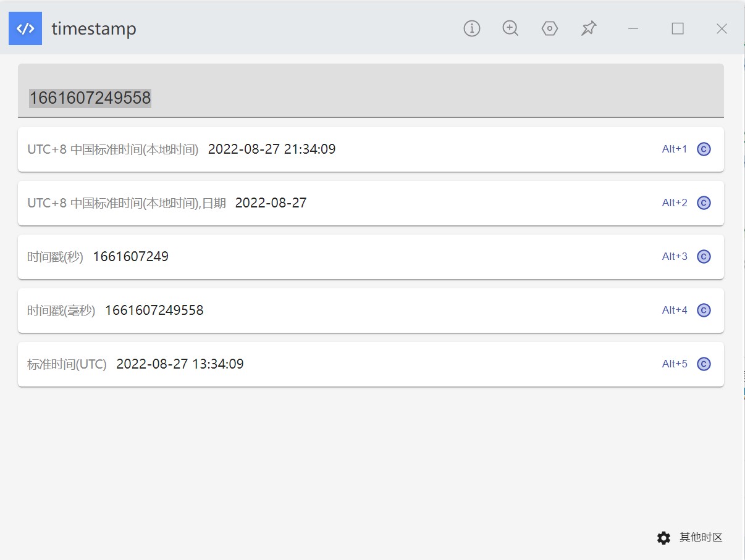The image size is (745, 560).
Task: Maximize the timestamp window
Action: tap(678, 28)
